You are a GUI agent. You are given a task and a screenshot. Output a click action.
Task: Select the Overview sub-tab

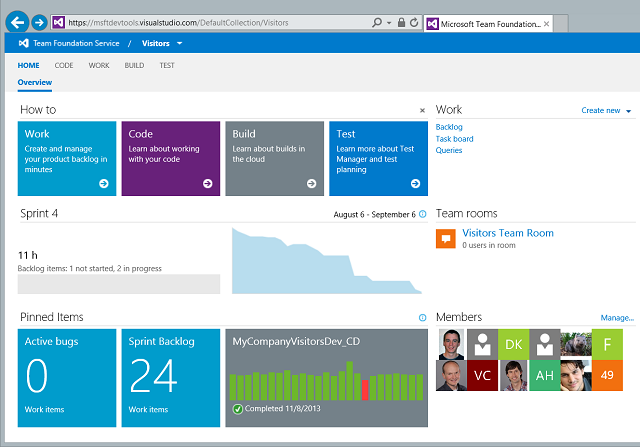click(x=35, y=82)
